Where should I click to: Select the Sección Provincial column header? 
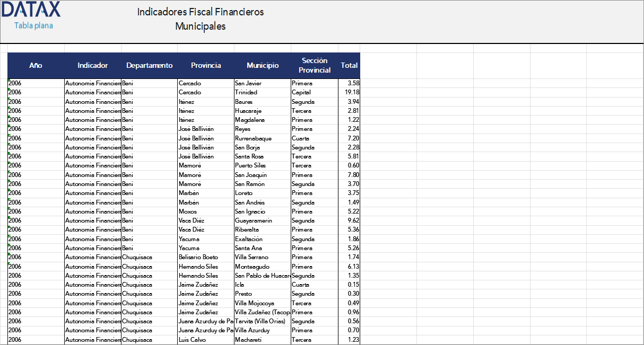click(315, 65)
